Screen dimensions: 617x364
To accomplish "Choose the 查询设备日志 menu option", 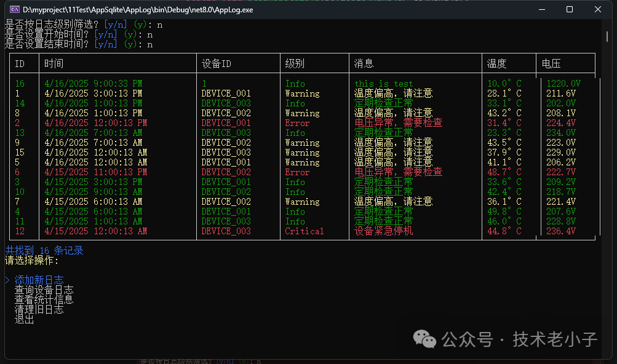I will point(44,290).
